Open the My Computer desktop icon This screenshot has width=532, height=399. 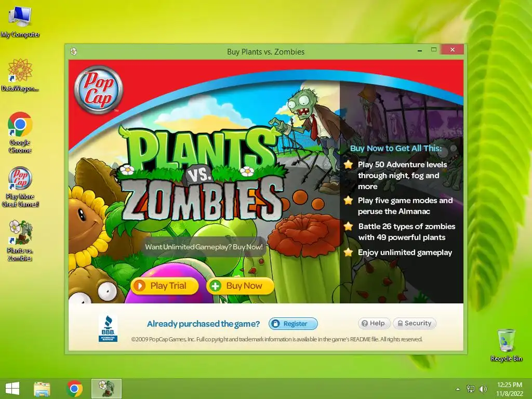20,22
